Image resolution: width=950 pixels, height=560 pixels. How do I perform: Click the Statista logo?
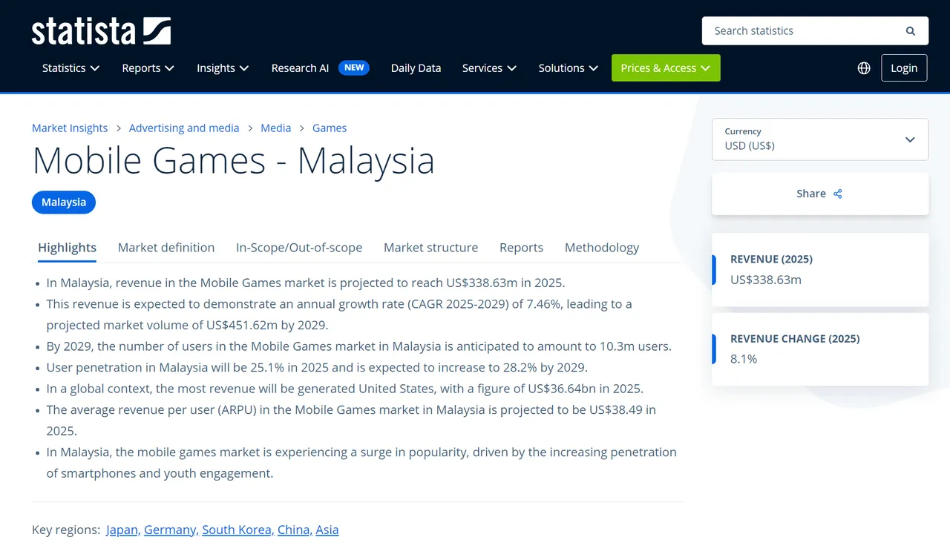[x=101, y=30]
